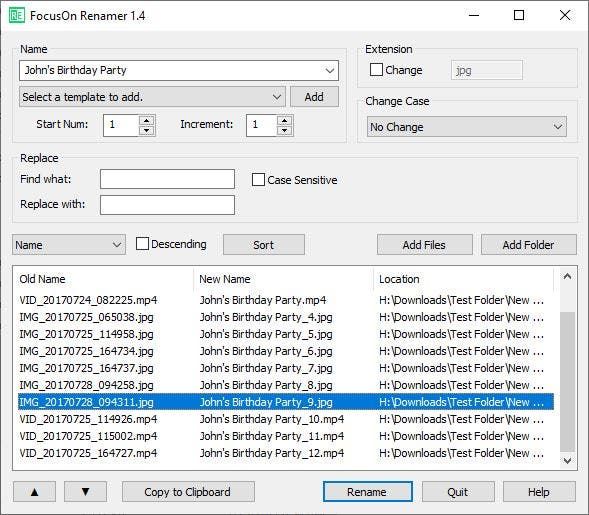The width and height of the screenshot is (589, 515).
Task: Click the Add Folder button
Action: point(529,245)
